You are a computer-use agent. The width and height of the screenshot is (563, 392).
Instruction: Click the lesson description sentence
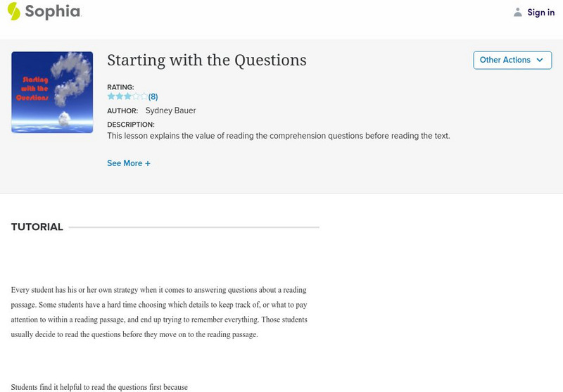[278, 136]
